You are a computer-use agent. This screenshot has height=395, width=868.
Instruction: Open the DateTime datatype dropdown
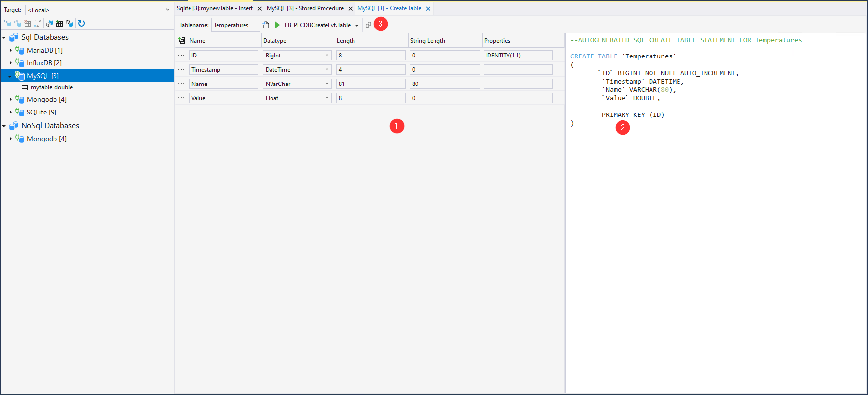tap(327, 69)
